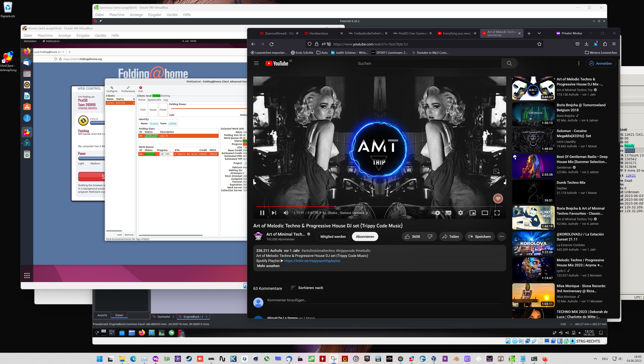644x364 pixels.
Task: Open Weitere Lesezeichen bookmarks folder
Action: point(601,53)
